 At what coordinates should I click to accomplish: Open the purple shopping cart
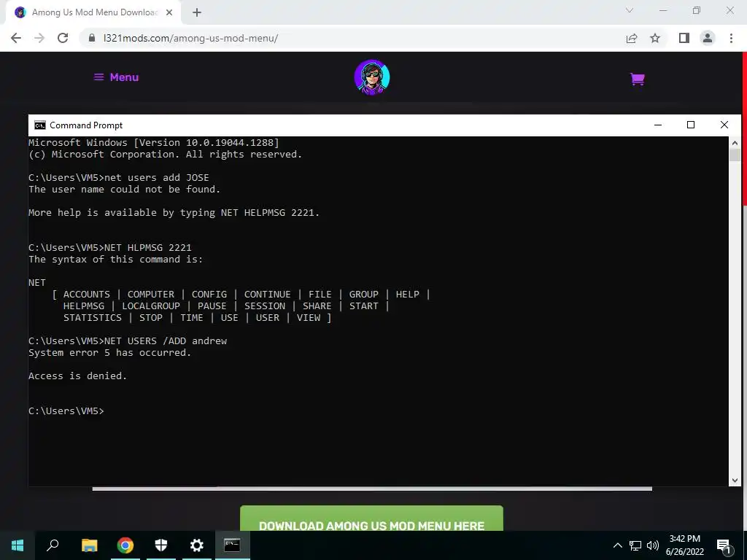click(638, 79)
